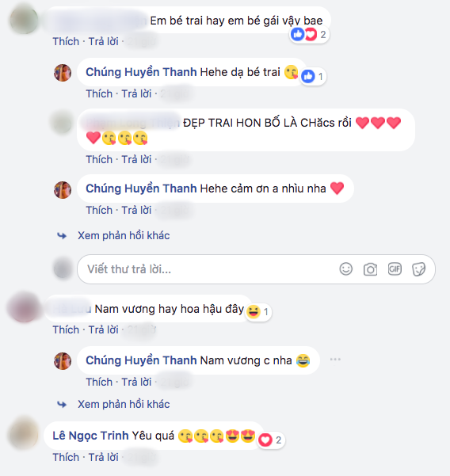
Task: Expand first 'Xem phản hồi khác' replies
Action: 124,235
